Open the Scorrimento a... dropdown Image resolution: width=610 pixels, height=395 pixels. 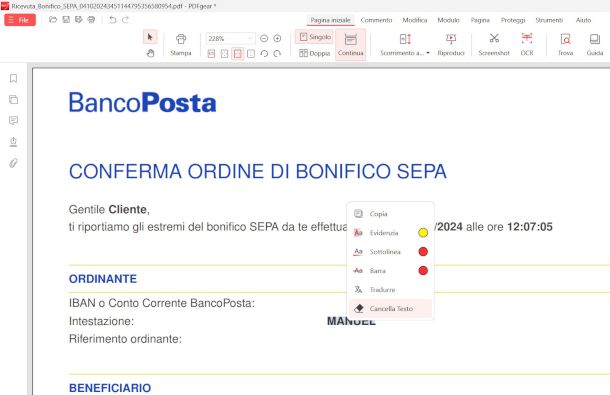(405, 45)
